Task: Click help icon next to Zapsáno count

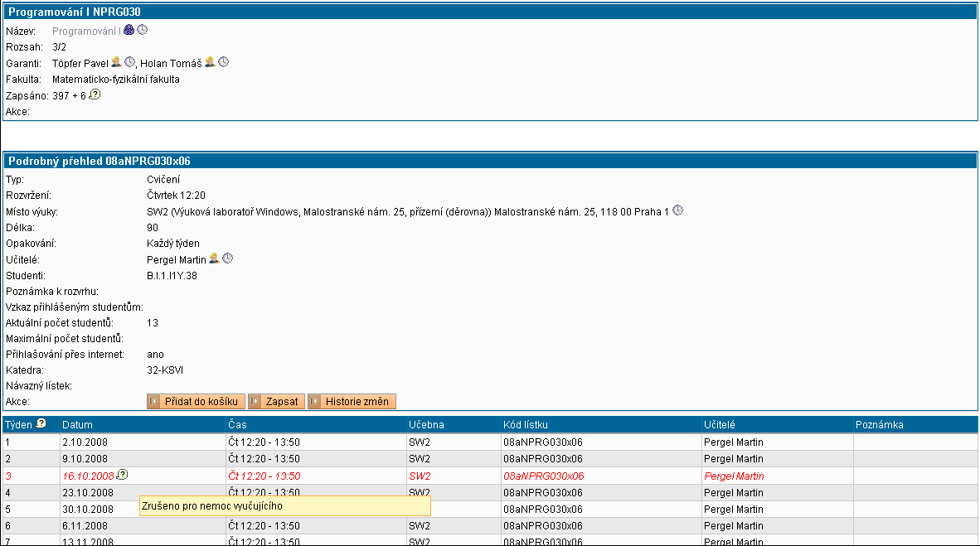Action: 95,94
